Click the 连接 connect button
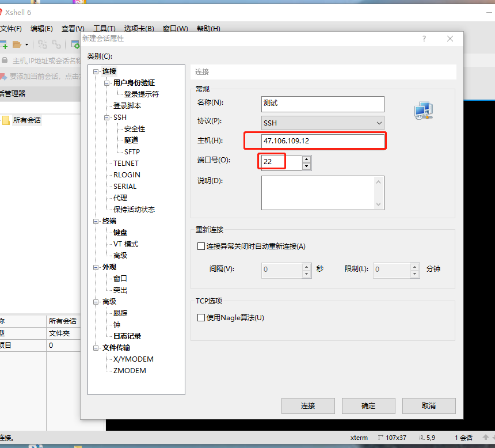The height and width of the screenshot is (448, 495). pos(308,405)
